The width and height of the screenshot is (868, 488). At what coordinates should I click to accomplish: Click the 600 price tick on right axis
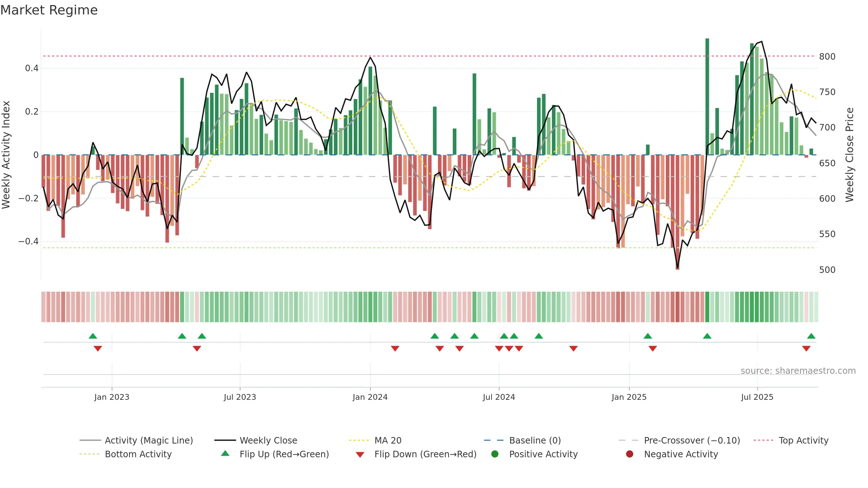point(827,199)
